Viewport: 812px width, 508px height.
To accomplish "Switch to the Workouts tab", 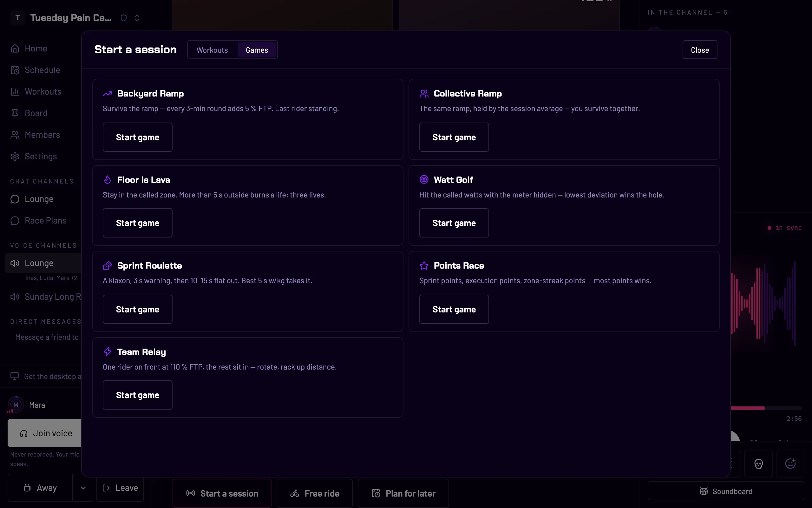I will pyautogui.click(x=212, y=50).
